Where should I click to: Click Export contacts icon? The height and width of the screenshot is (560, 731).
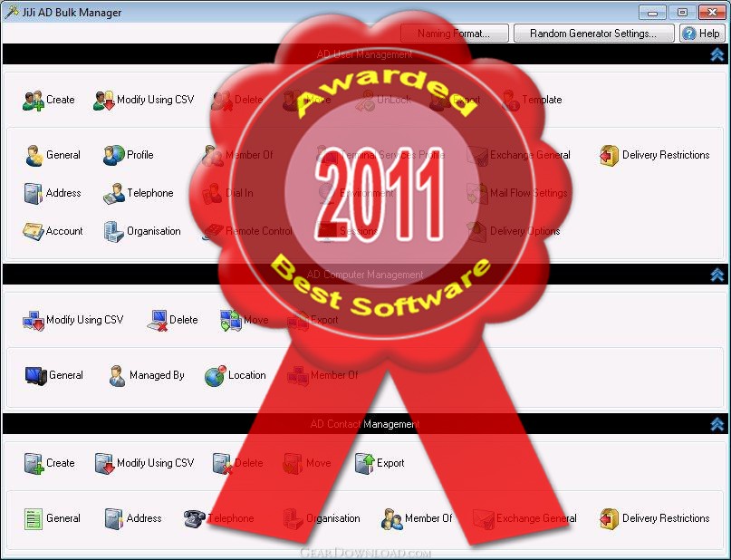pos(364,463)
